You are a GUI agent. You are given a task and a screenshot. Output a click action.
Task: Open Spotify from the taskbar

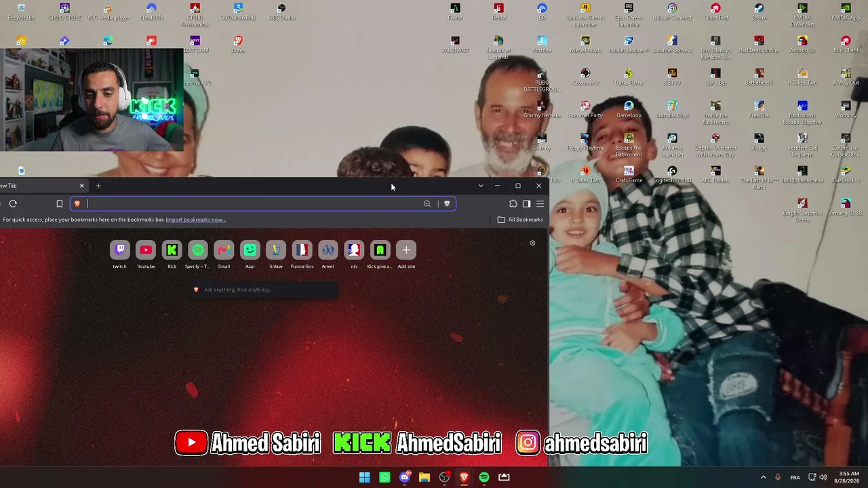(484, 477)
